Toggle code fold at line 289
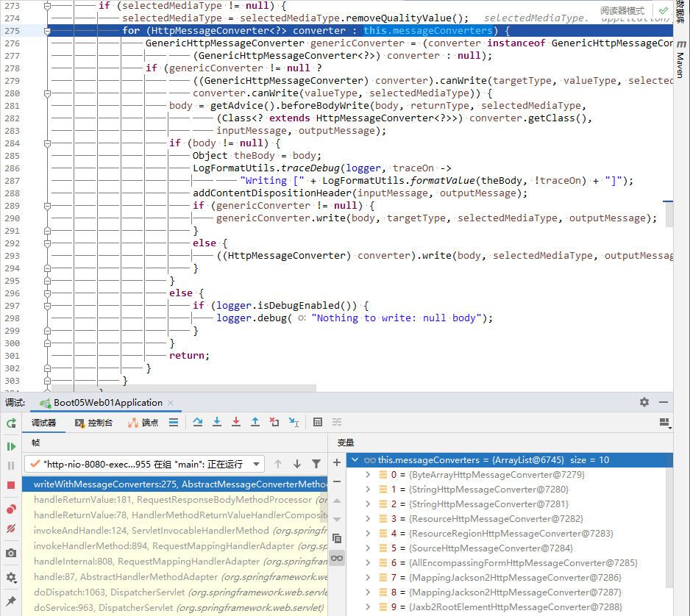 (48, 206)
